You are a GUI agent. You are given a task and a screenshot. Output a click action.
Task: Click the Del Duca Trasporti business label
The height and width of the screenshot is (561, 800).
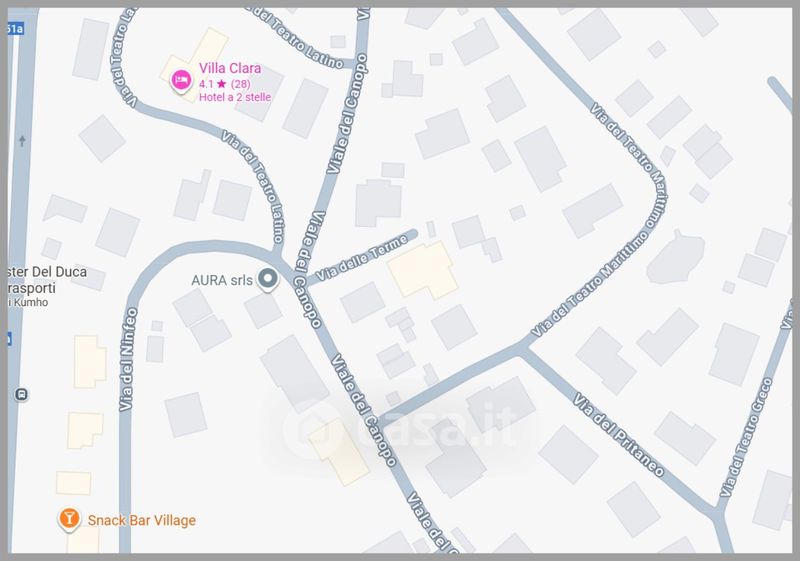[47, 279]
